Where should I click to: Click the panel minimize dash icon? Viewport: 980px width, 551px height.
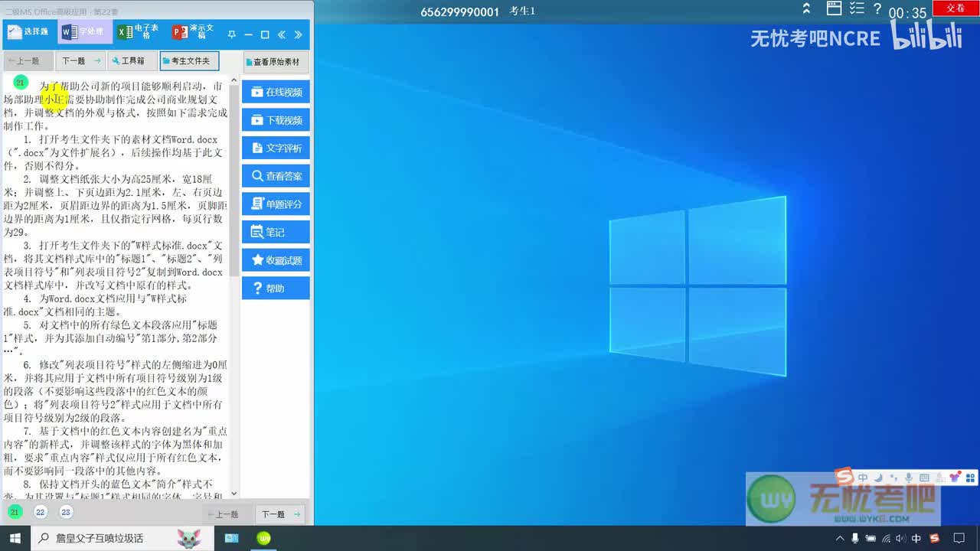click(248, 34)
